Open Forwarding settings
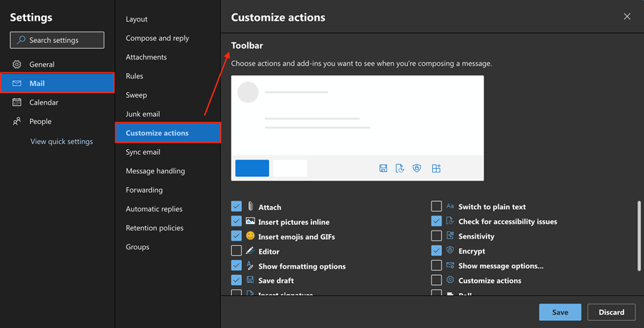 (x=168, y=190)
